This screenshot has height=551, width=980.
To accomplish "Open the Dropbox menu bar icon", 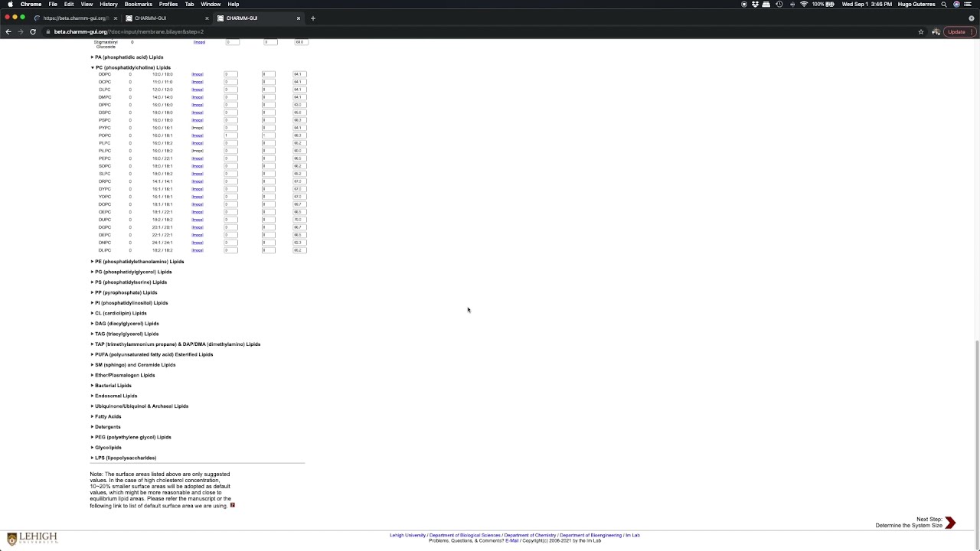I will click(755, 4).
